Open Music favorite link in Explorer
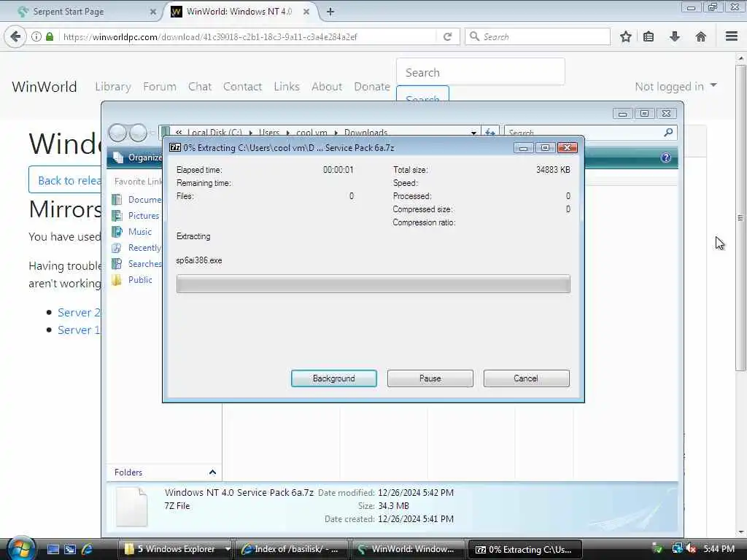 tap(132, 232)
